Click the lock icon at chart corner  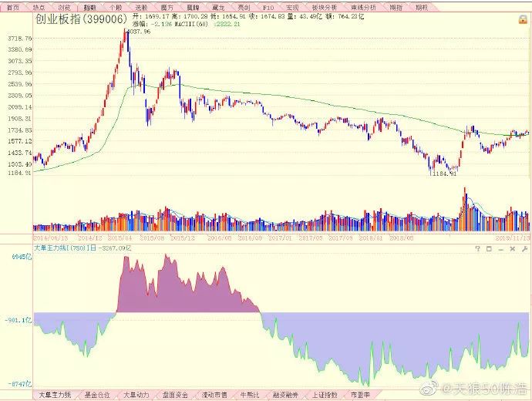(x=523, y=19)
